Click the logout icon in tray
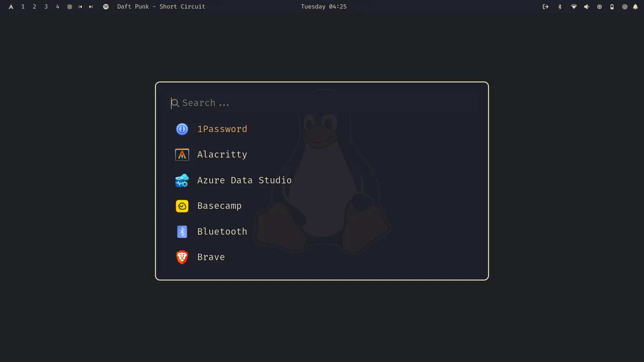644x362 pixels. (x=545, y=7)
